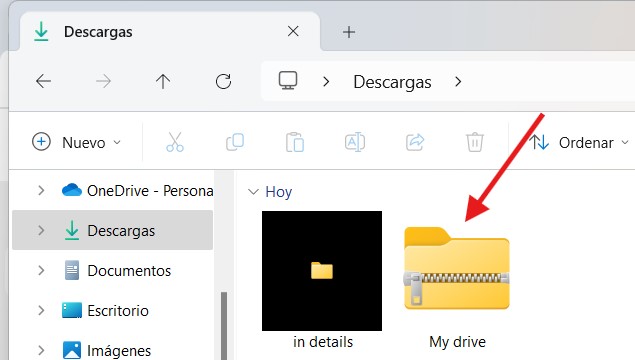Screen dimensions: 635x360
Task: Click the Share icon in toolbar
Action: pos(415,142)
